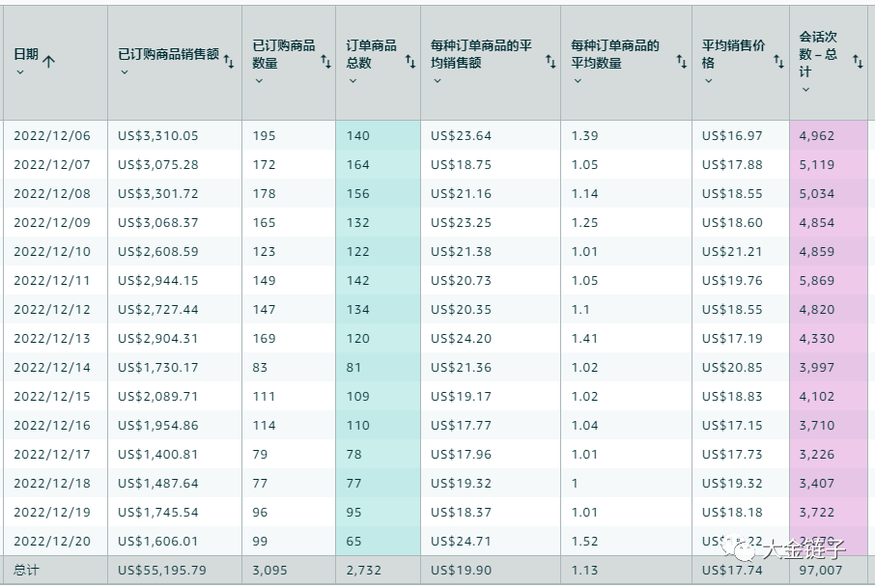
Task: Sort by 每种订单商品的平均数量 with its arrows
Action: pos(682,62)
